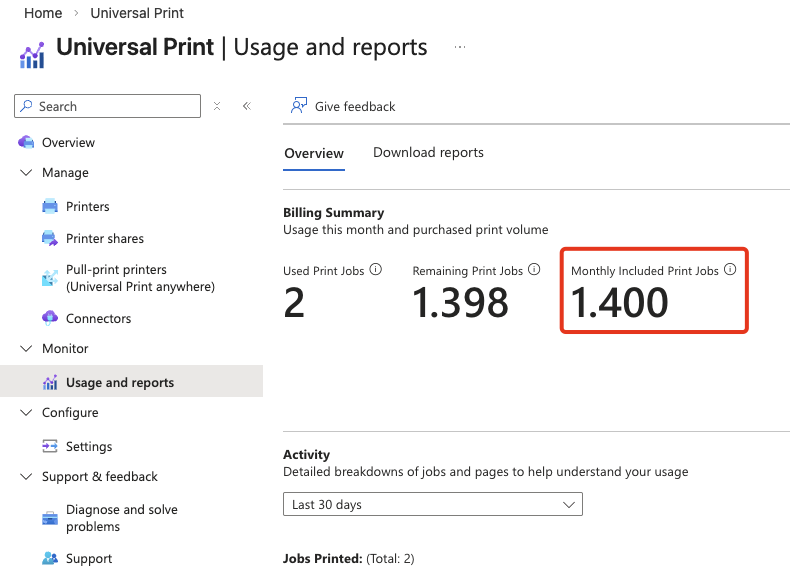This screenshot has width=790, height=585.
Task: Show info for Monthly Included Print Jobs
Action: tap(730, 270)
